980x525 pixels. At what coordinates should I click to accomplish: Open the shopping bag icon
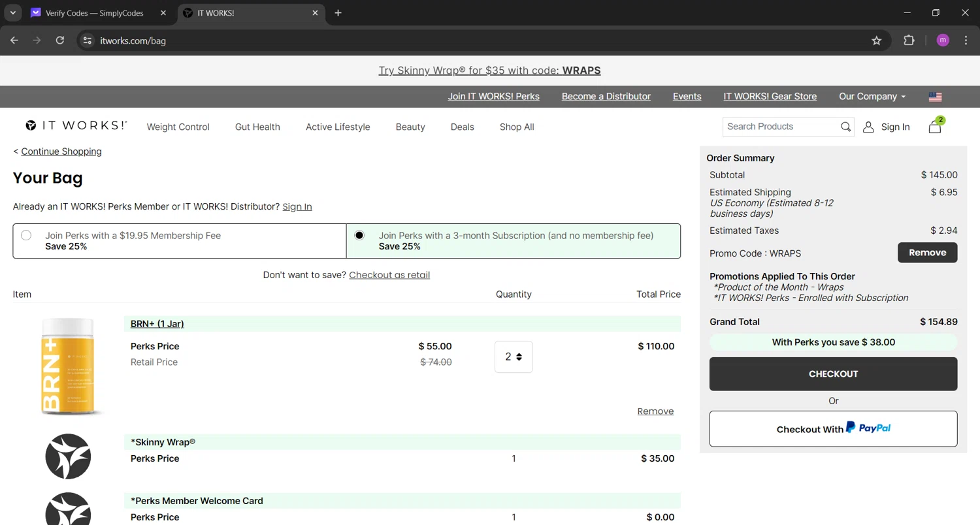[x=936, y=126]
